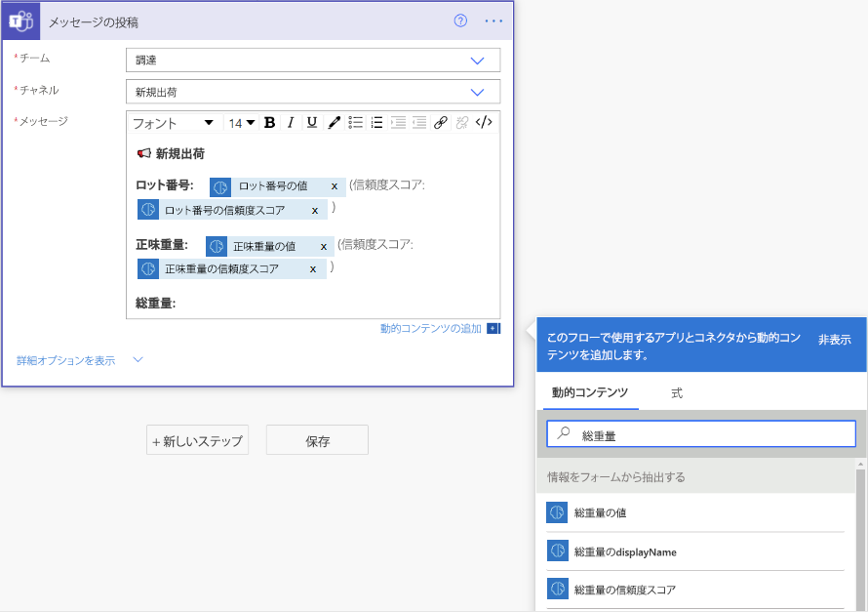Click the 新規出荷 heading text in message
Screen dimensions: 868x612
click(x=179, y=153)
